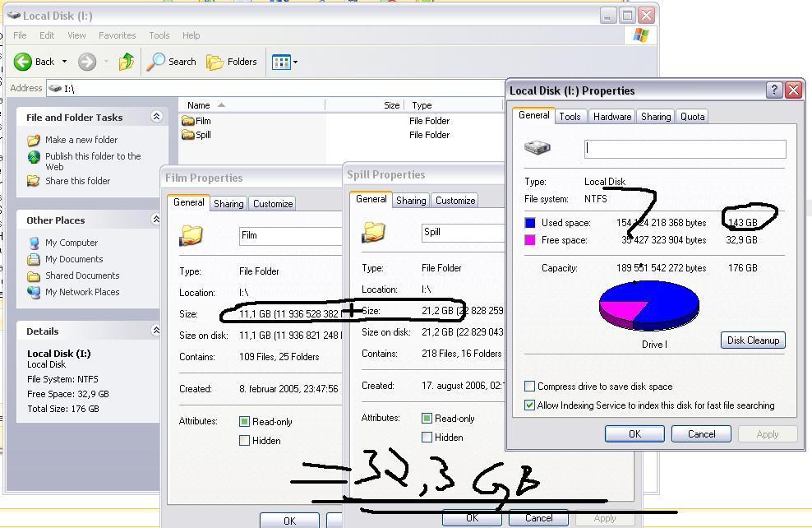This screenshot has width=812, height=528.
Task: Open Shared Documents folder icon
Action: point(34,276)
